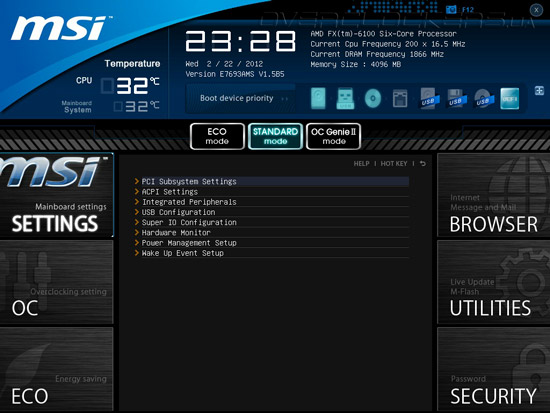Expand PCI Subsystem Settings
The width and height of the screenshot is (550, 413).
272,181
